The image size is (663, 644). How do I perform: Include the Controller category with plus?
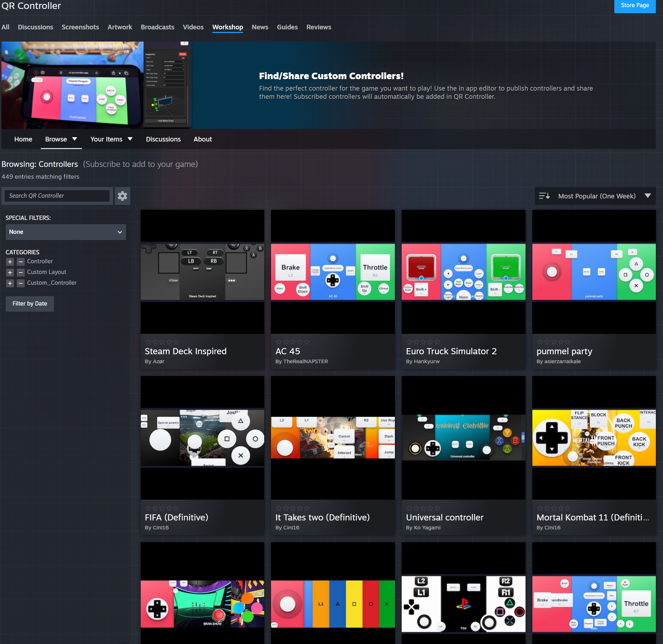pos(10,262)
